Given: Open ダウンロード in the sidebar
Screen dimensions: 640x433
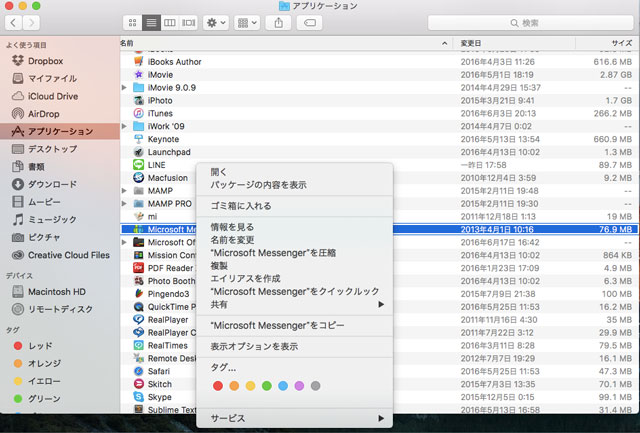Looking at the screenshot, I should [x=60, y=184].
